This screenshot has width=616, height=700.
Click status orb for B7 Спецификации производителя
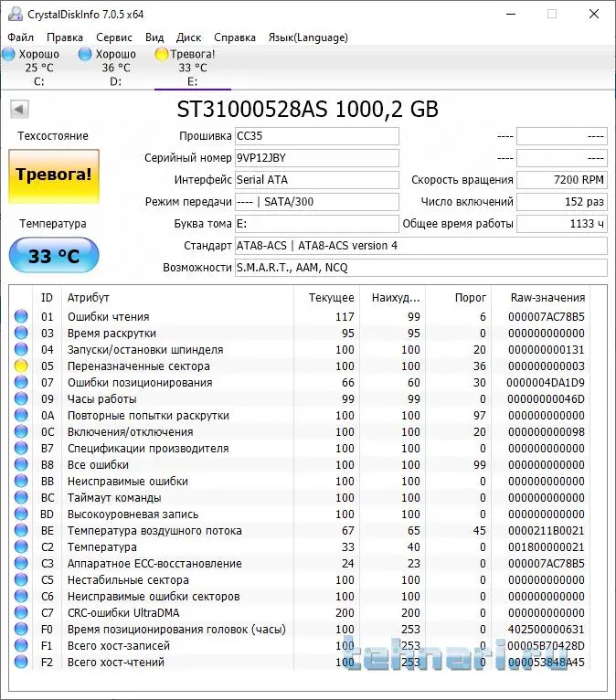pos(21,448)
